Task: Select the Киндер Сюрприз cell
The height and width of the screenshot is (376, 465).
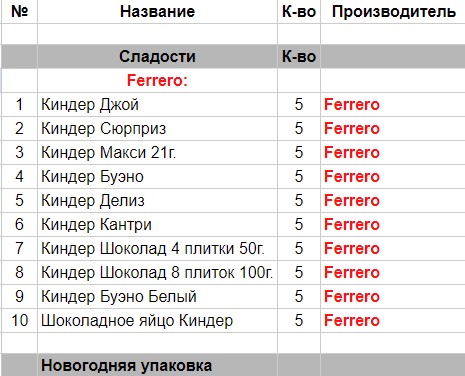Action: tap(157, 128)
